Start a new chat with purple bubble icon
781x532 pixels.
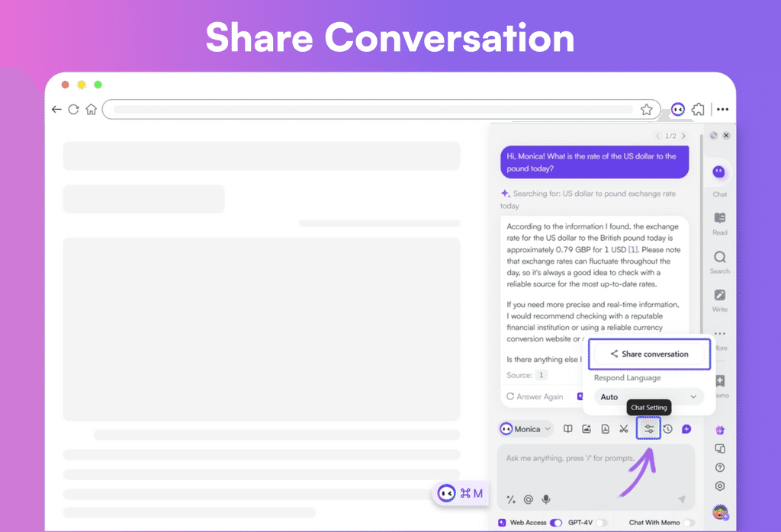686,429
